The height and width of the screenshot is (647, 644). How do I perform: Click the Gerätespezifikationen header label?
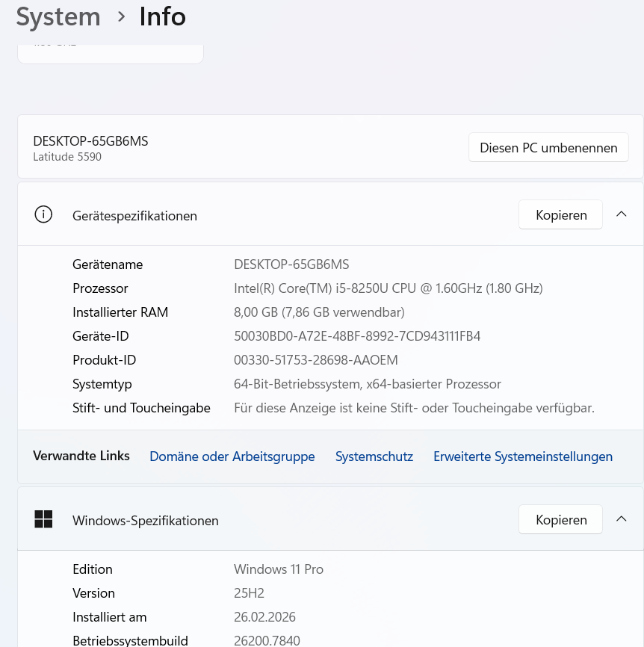pos(134,216)
